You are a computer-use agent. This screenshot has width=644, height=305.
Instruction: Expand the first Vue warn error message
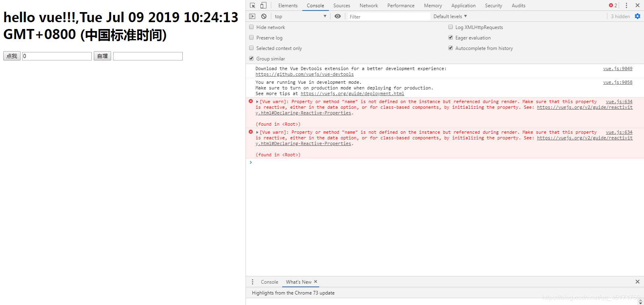tap(257, 102)
